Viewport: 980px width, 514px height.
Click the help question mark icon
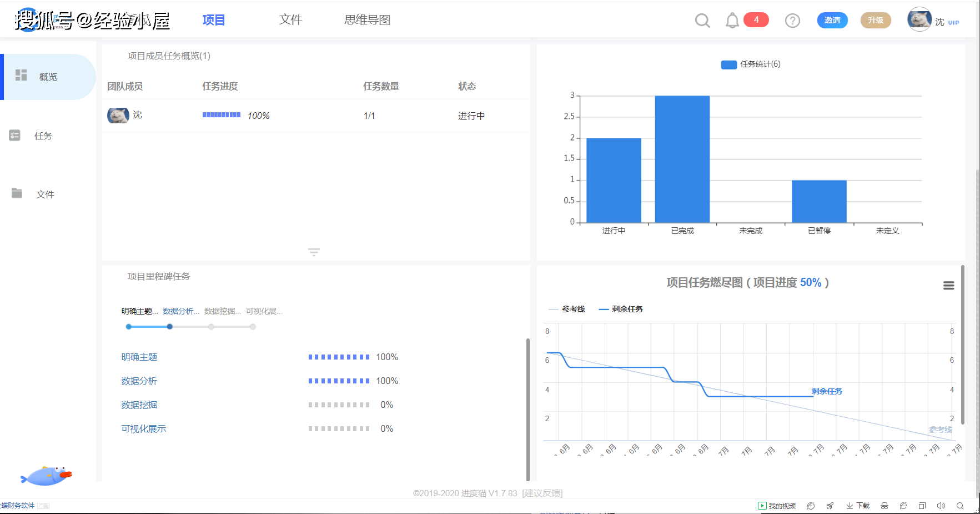click(x=792, y=21)
